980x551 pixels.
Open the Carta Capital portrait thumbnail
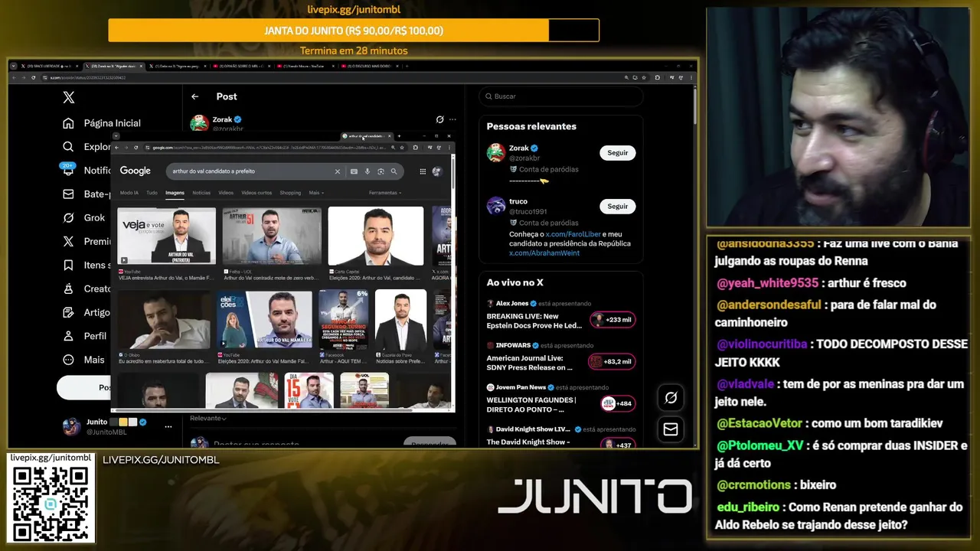click(x=376, y=236)
